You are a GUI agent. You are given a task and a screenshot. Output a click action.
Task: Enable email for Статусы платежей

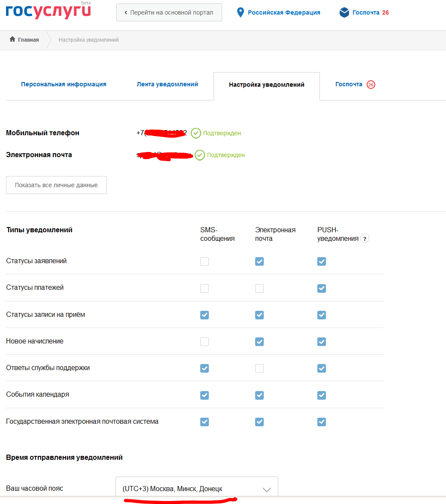[259, 288]
